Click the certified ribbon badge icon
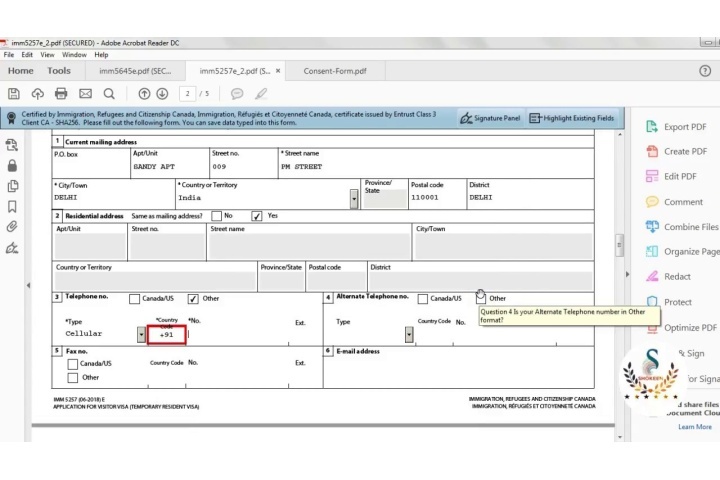The width and height of the screenshot is (720, 480). [x=11, y=118]
